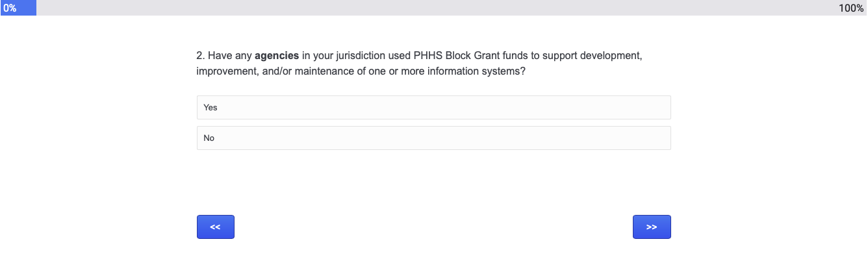Screen dimensions: 868x261
Task: Click the word "funds" in the question
Action: click(x=514, y=56)
